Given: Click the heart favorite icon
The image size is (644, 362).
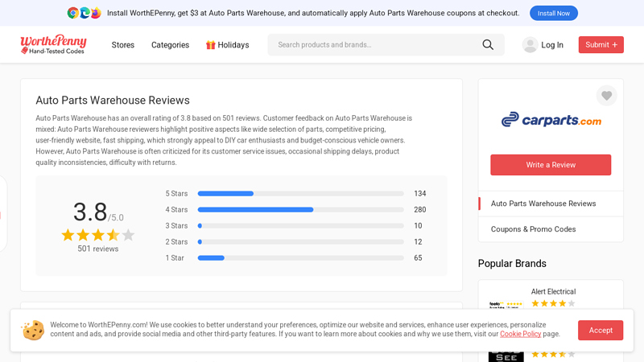Looking at the screenshot, I should click(x=607, y=96).
